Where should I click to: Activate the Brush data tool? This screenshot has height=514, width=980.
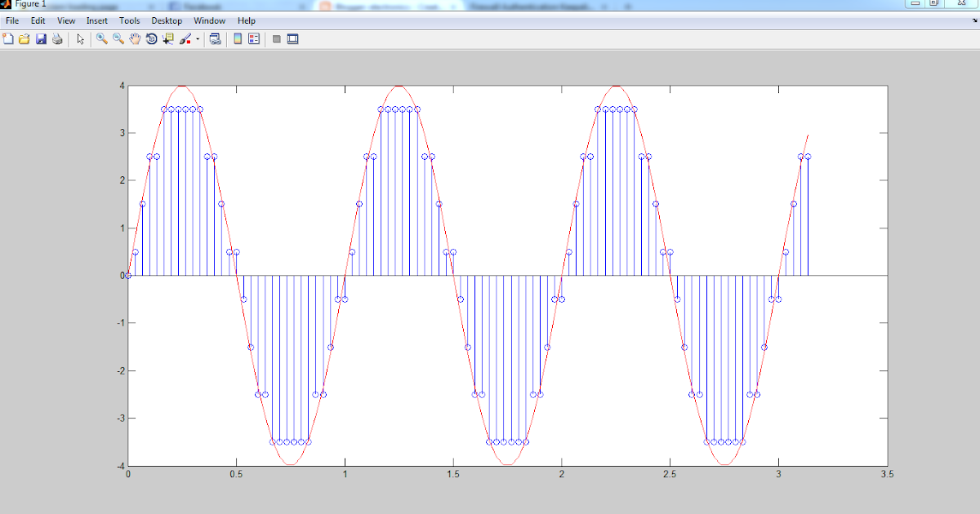click(185, 38)
